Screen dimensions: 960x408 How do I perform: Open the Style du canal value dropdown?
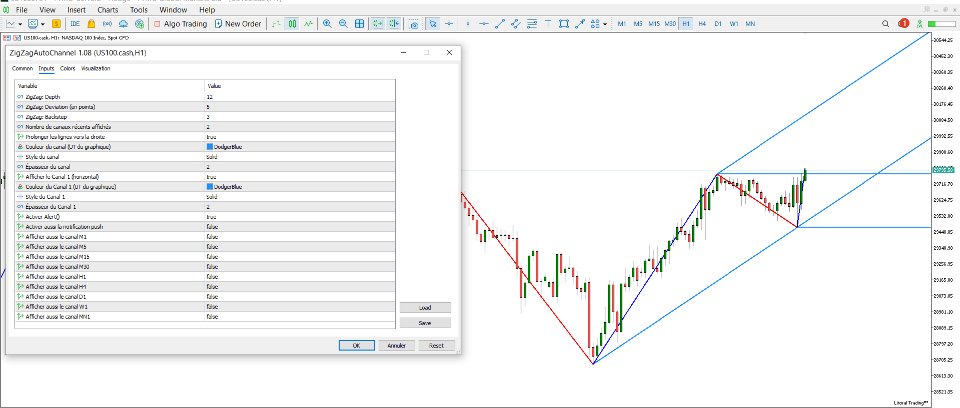(300, 157)
